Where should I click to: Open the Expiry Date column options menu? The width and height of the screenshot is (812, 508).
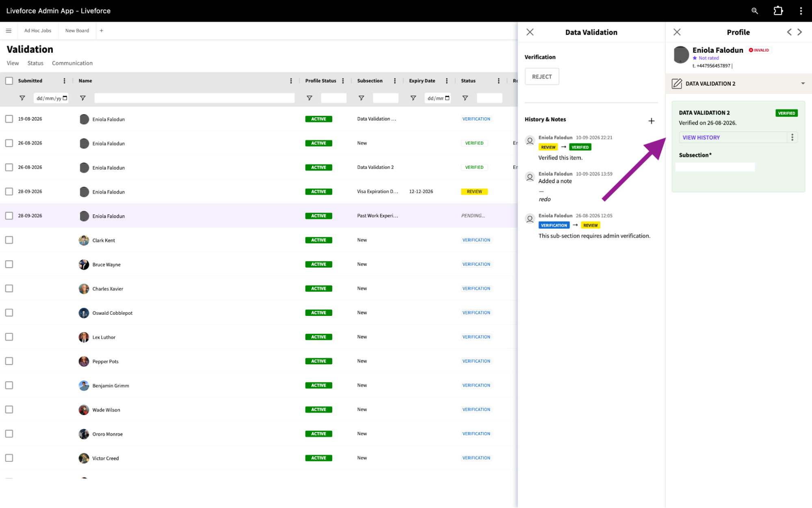coord(446,81)
